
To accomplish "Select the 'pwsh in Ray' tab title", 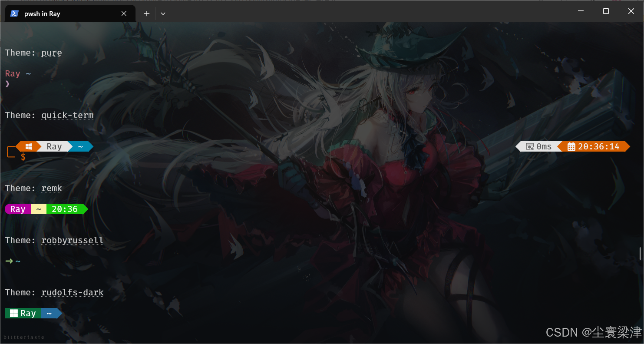I will click(42, 13).
